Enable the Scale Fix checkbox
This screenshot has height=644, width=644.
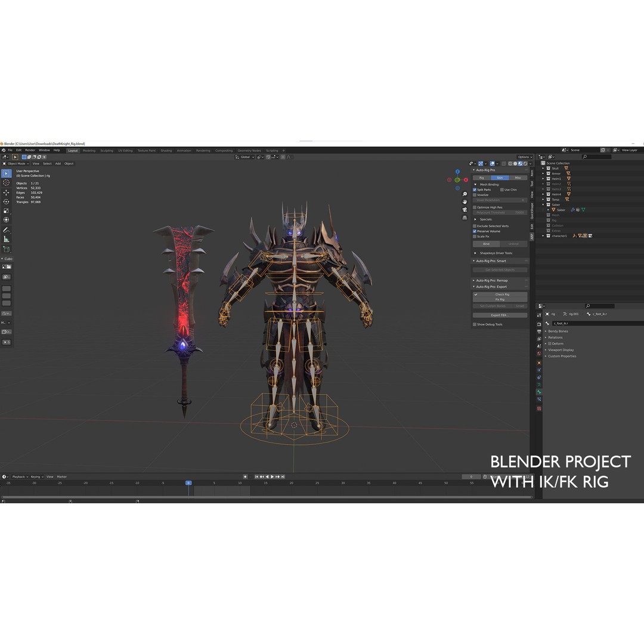(x=475, y=237)
